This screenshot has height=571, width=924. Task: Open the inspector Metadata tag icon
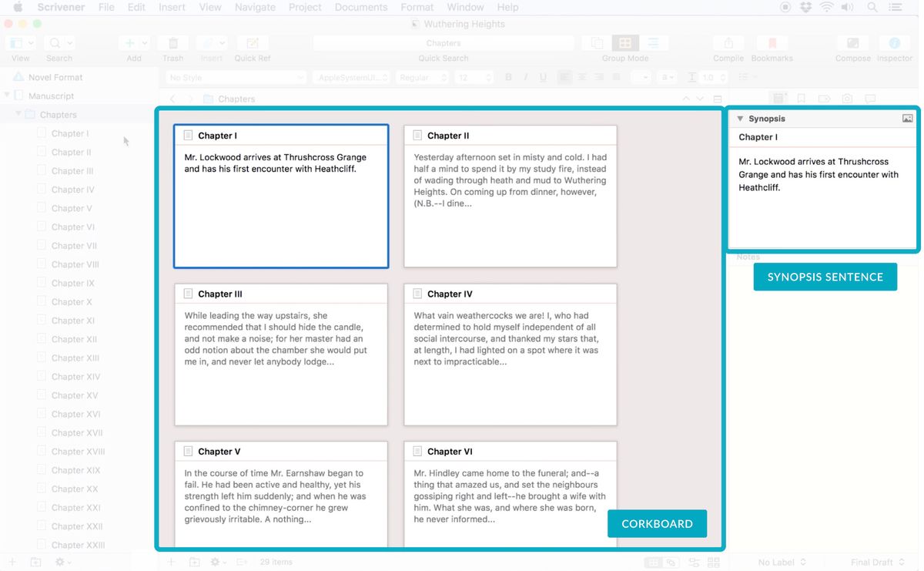tap(824, 99)
